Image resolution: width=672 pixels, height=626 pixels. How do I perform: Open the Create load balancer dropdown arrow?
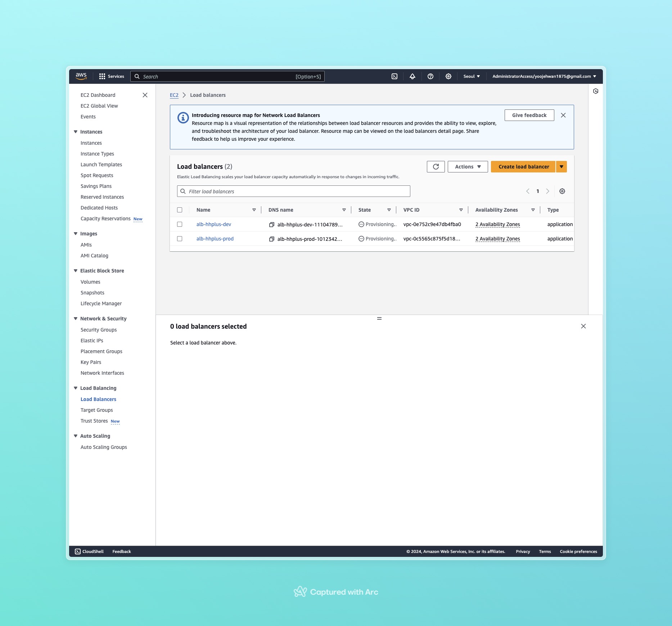tap(561, 167)
